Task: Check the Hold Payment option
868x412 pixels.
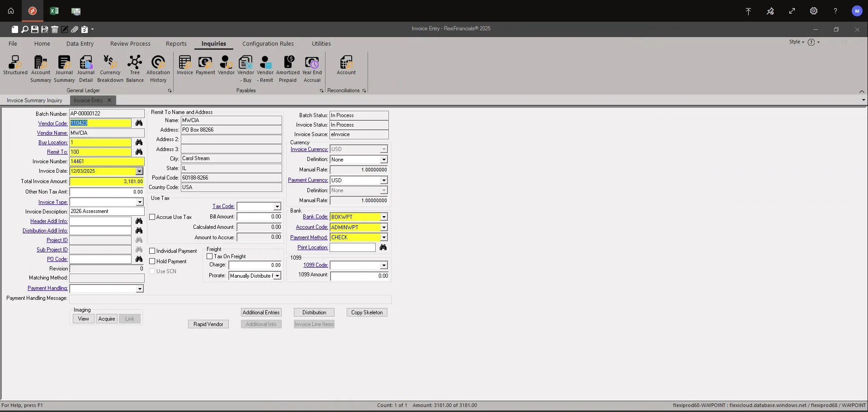Action: point(152,261)
